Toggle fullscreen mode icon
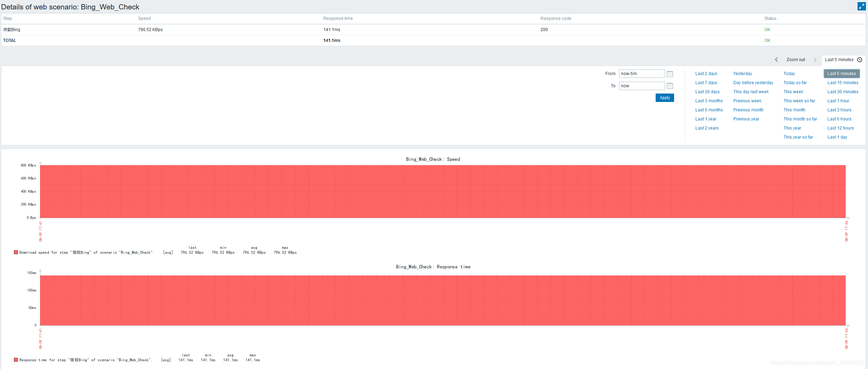868x369 pixels. tap(861, 6)
